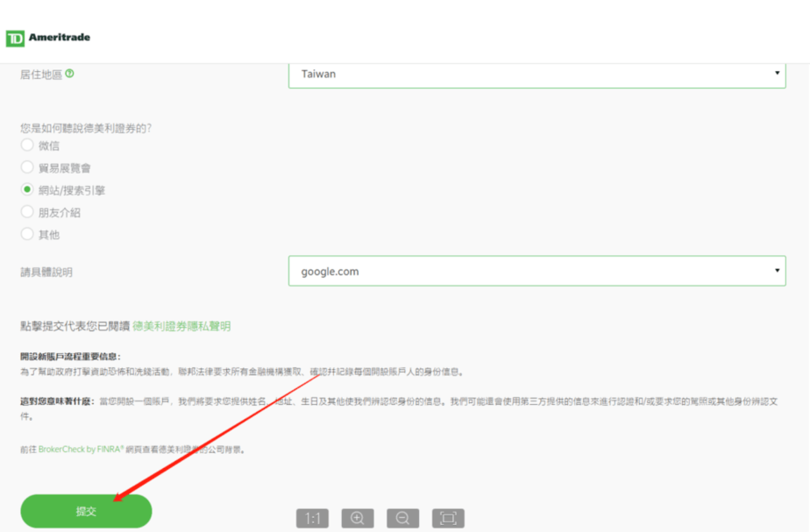Click the fit-to-screen viewer icon
Screen dimensions: 810x532
coord(448,518)
